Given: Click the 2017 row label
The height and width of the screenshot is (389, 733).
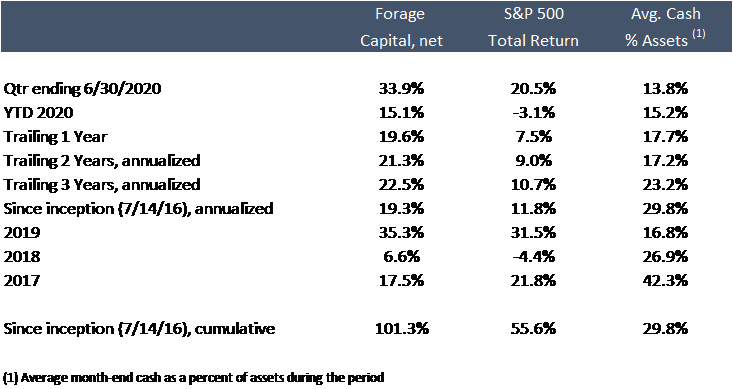Looking at the screenshot, I should coord(22,280).
